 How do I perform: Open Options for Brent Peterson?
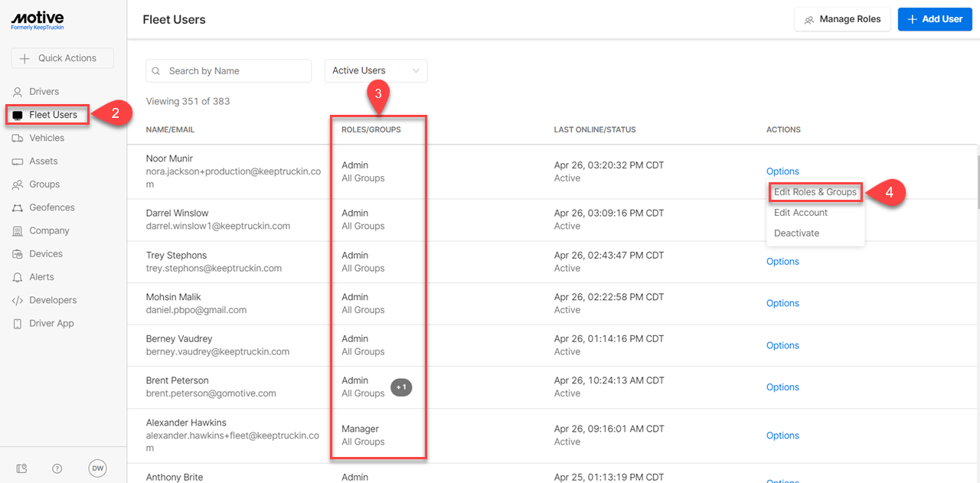click(782, 387)
